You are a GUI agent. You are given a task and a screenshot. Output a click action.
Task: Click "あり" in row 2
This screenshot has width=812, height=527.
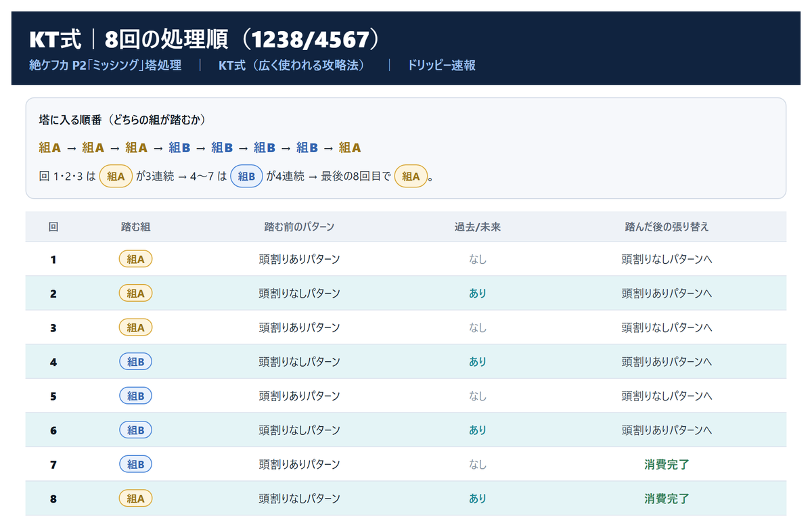[478, 294]
